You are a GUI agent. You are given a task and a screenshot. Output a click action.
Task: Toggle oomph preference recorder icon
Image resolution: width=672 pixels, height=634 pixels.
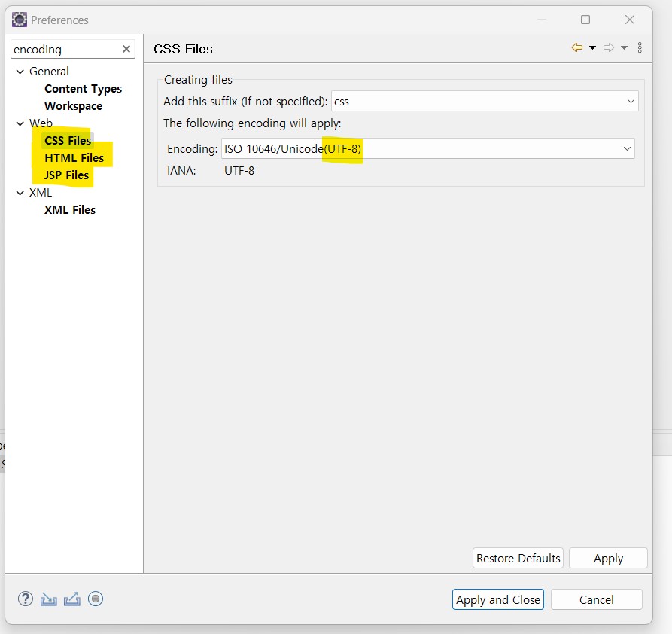tap(96, 599)
